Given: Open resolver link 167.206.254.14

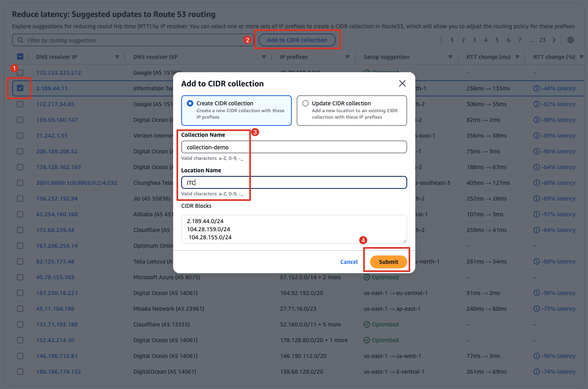Looking at the screenshot, I should (57, 246).
